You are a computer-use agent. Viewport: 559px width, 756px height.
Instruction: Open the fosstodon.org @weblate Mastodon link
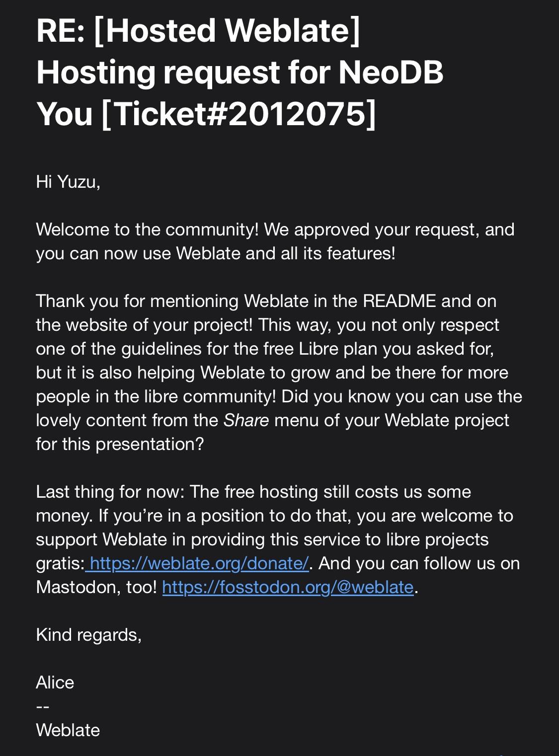288,587
